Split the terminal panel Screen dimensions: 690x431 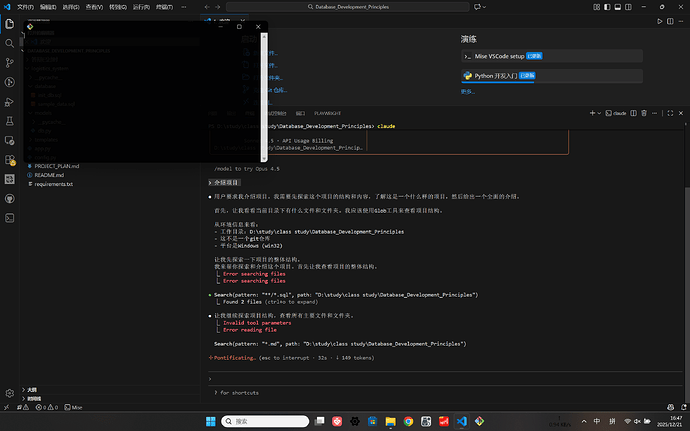point(633,113)
